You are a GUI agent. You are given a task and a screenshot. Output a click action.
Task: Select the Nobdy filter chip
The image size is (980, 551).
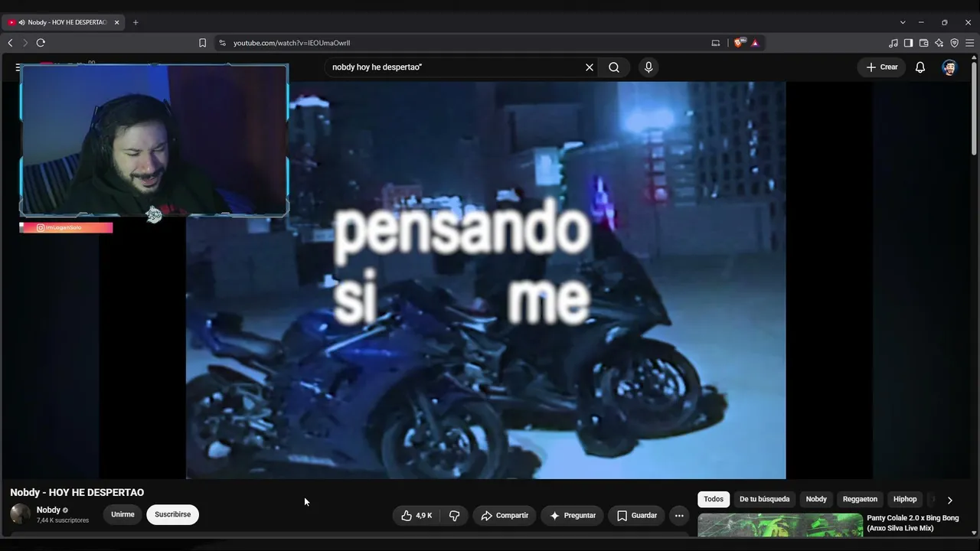pyautogui.click(x=816, y=499)
